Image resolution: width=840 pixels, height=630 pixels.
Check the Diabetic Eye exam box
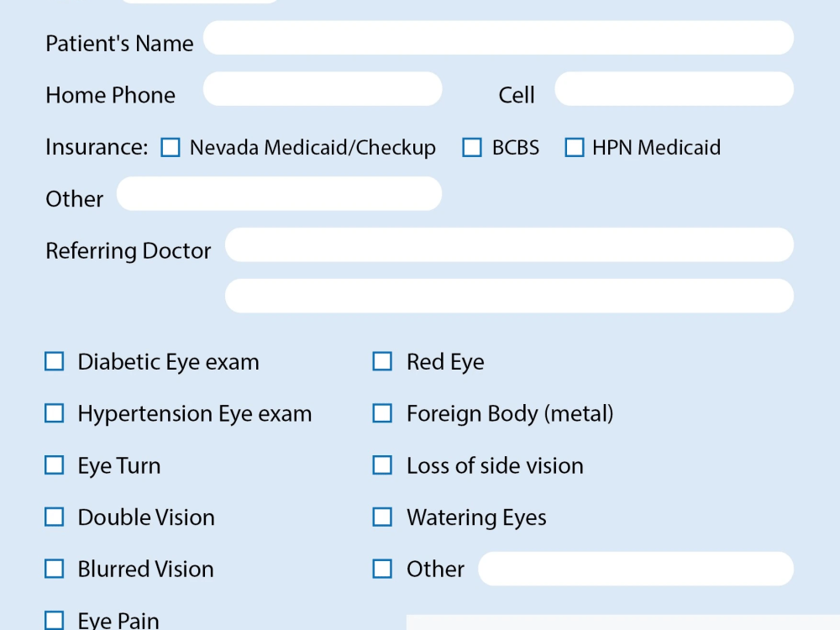(x=54, y=361)
